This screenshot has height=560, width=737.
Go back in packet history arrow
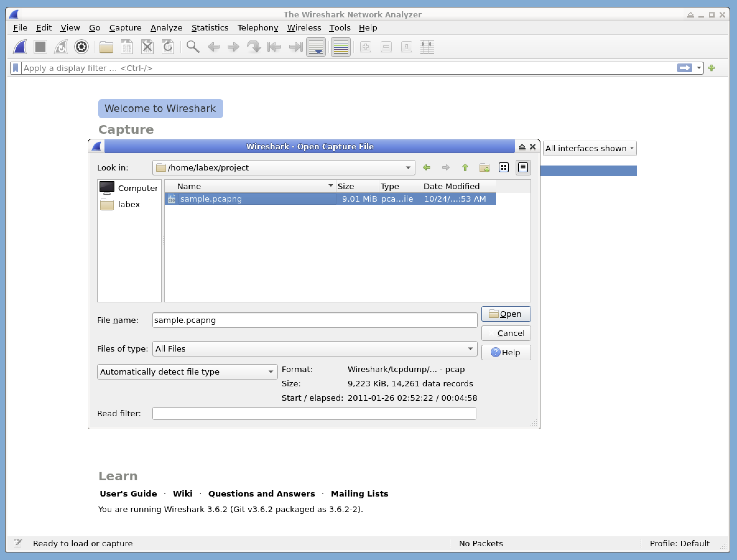click(x=213, y=47)
